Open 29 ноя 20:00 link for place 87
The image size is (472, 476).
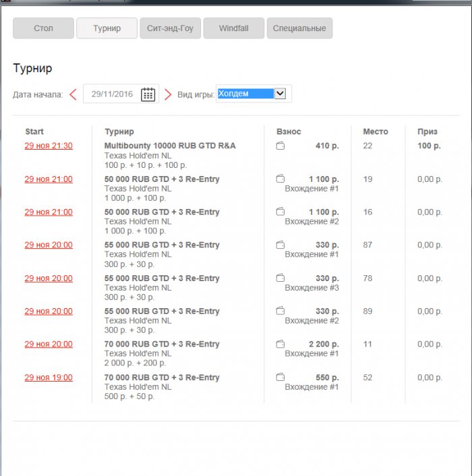point(49,245)
